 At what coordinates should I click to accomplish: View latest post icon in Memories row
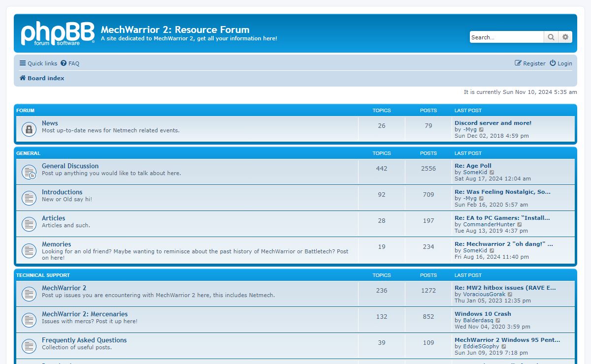[x=492, y=251]
